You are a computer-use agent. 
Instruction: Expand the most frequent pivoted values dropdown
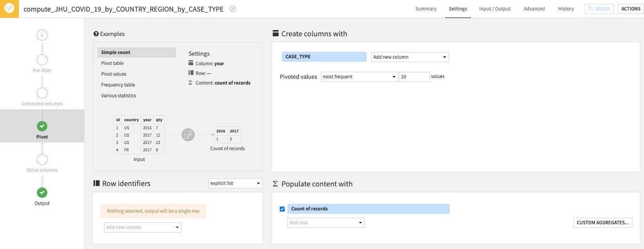click(359, 77)
